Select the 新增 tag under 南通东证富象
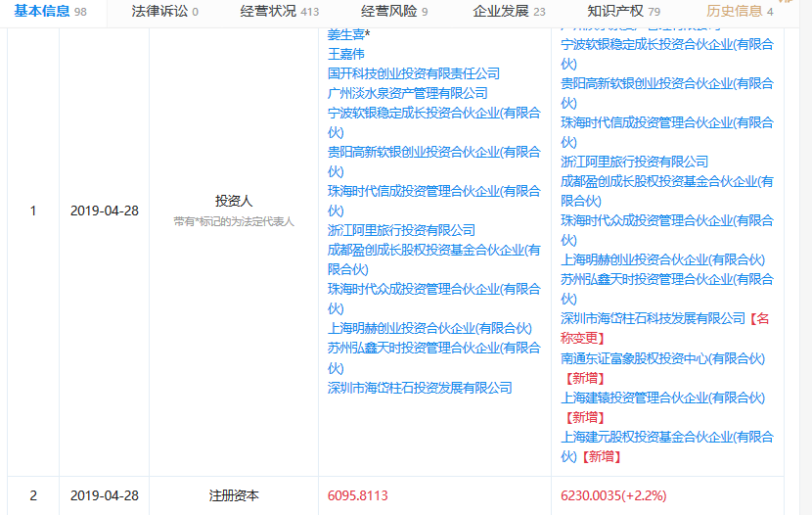This screenshot has width=812, height=515. coord(585,378)
